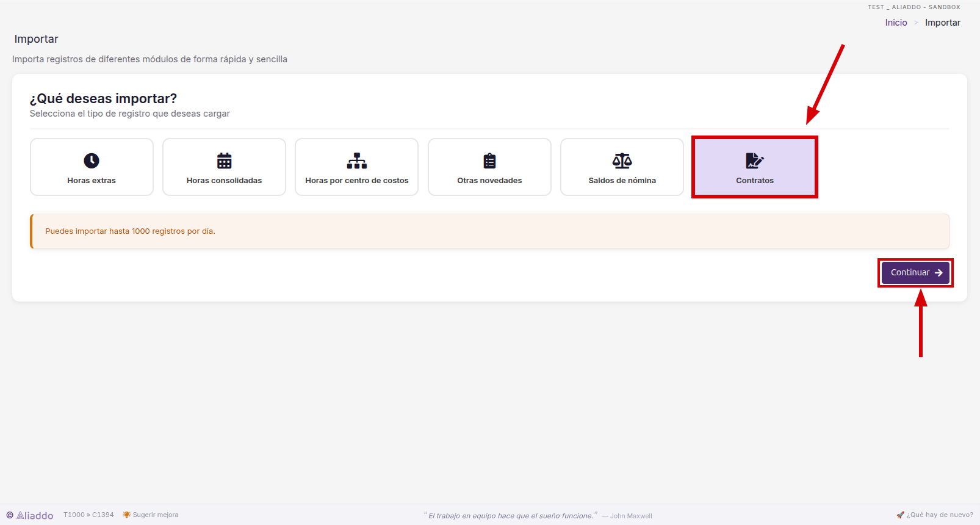980x525 pixels.
Task: Click the clock icon for Horas extras
Action: [x=92, y=161]
